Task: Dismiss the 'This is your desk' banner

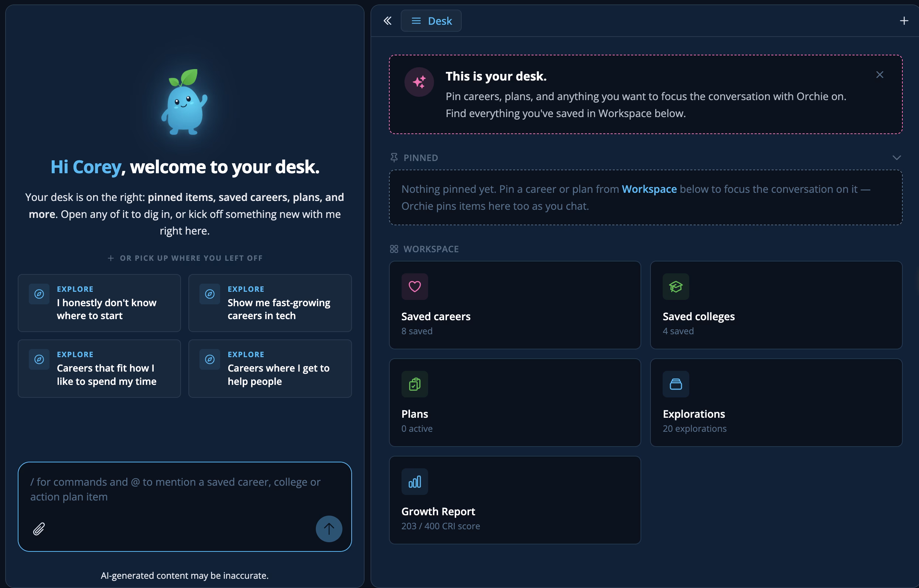Action: point(879,75)
